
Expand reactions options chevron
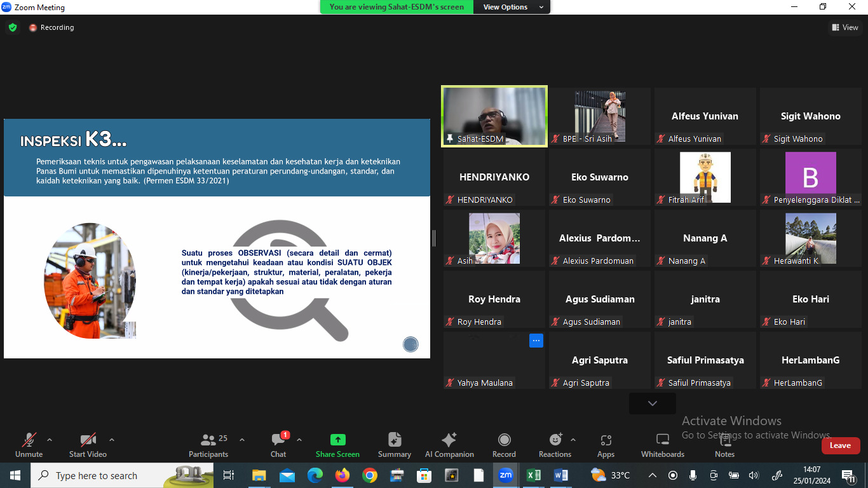coord(573,440)
